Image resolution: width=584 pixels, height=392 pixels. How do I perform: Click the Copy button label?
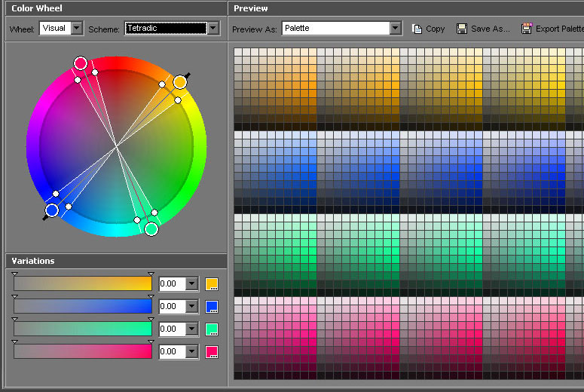(435, 29)
